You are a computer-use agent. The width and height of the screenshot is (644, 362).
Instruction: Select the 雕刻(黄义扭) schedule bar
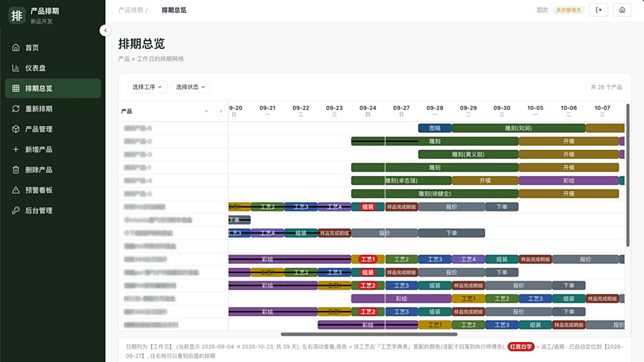[468, 155]
